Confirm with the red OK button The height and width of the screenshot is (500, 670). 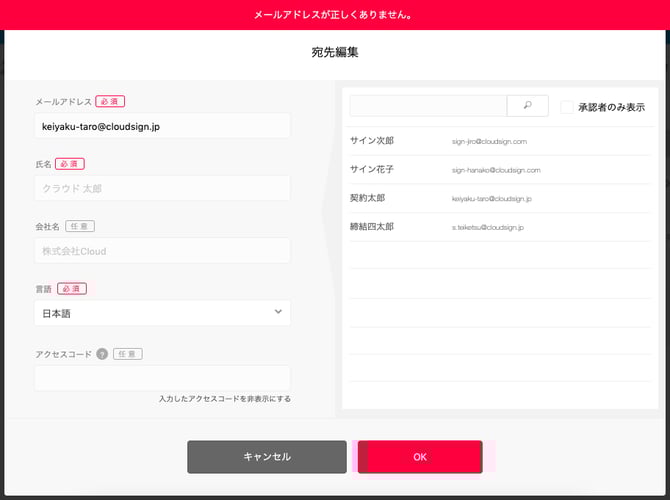pos(420,457)
